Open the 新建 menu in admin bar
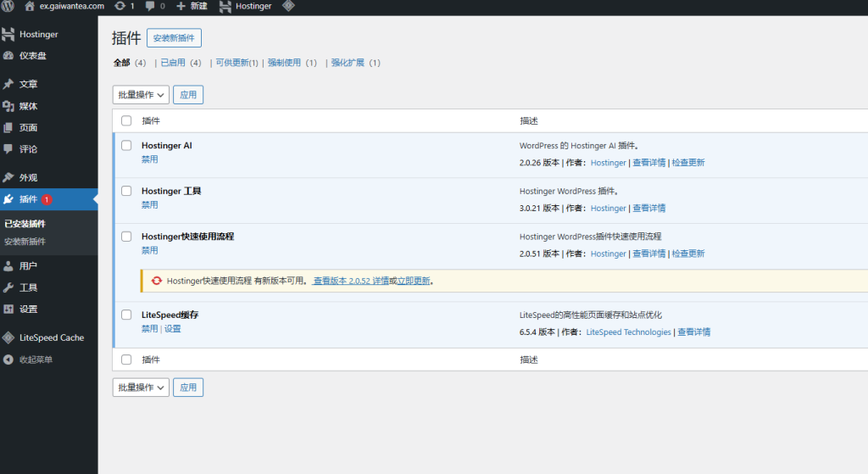The height and width of the screenshot is (474, 868). pyautogui.click(x=192, y=6)
